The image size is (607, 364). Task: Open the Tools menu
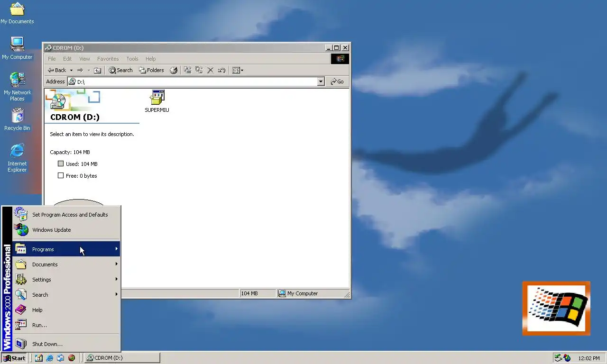pyautogui.click(x=132, y=59)
